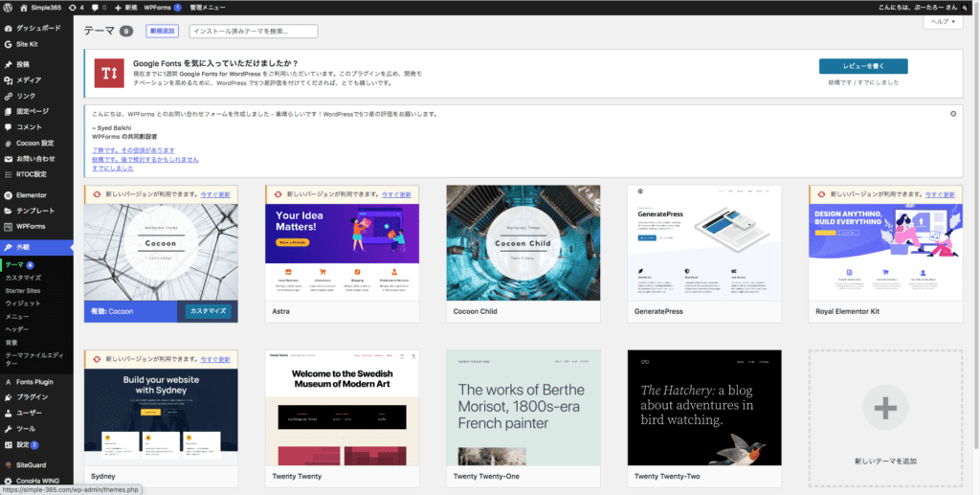Image resolution: width=980 pixels, height=495 pixels.
Task: Click 結構です。後で検討するかもしれません link
Action: [145, 159]
